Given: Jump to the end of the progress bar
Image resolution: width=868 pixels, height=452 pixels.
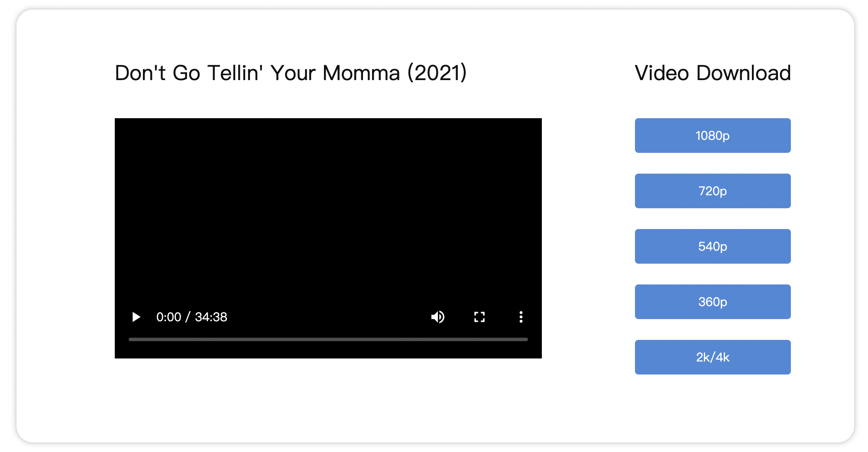Looking at the screenshot, I should [x=527, y=339].
